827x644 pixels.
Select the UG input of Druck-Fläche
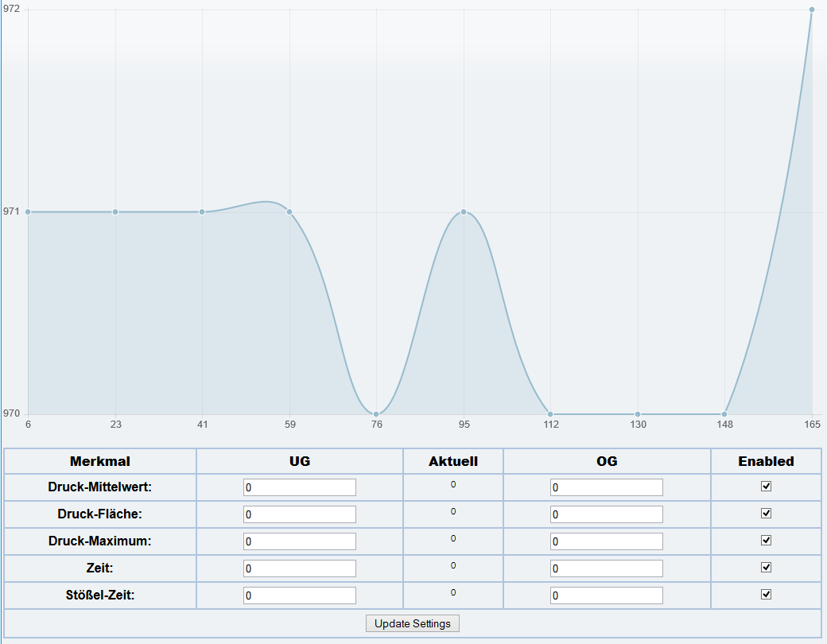(300, 514)
